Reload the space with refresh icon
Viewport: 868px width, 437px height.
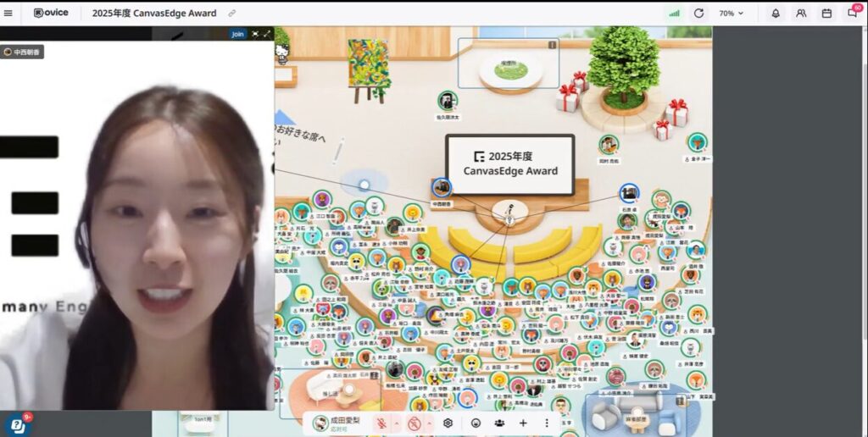click(x=699, y=14)
